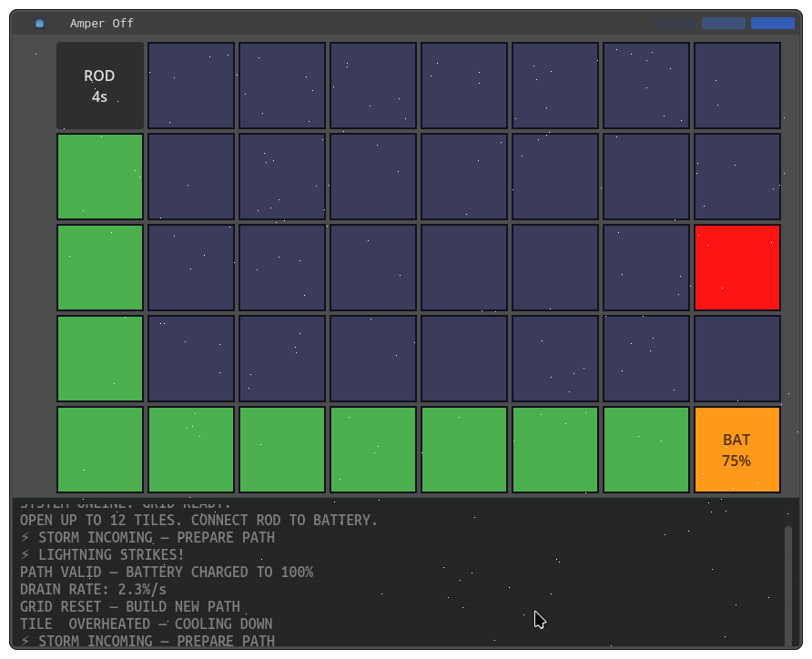
Task: Click the red overheated tile
Action: click(x=737, y=268)
